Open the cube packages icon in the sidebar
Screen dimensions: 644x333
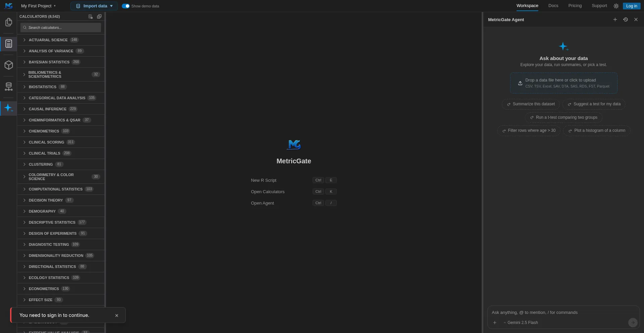(9, 65)
